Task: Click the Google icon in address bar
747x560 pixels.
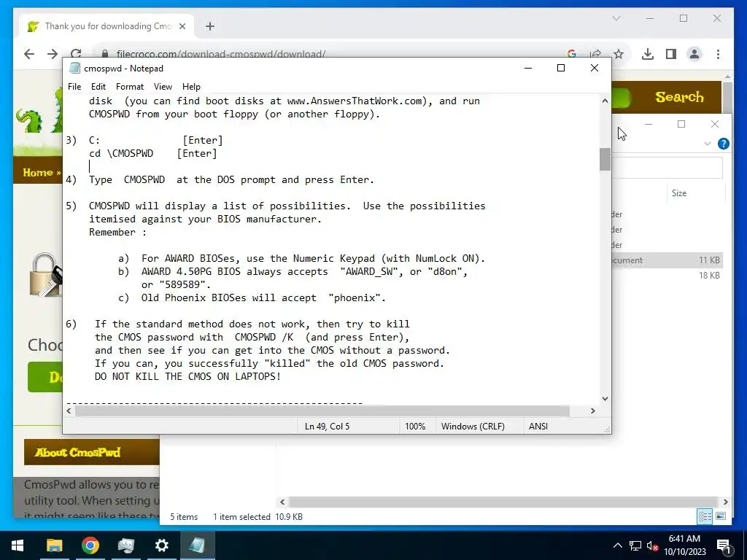Action: click(572, 54)
